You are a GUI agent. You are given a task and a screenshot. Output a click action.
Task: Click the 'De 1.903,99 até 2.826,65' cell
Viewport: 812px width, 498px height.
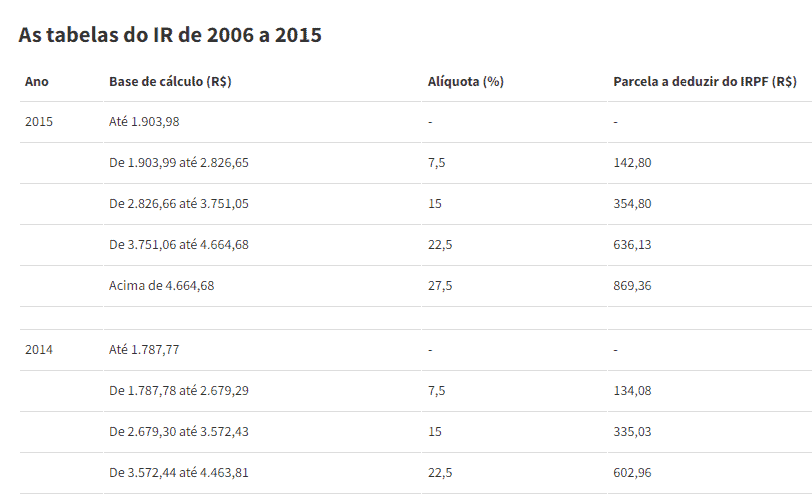[x=178, y=163]
